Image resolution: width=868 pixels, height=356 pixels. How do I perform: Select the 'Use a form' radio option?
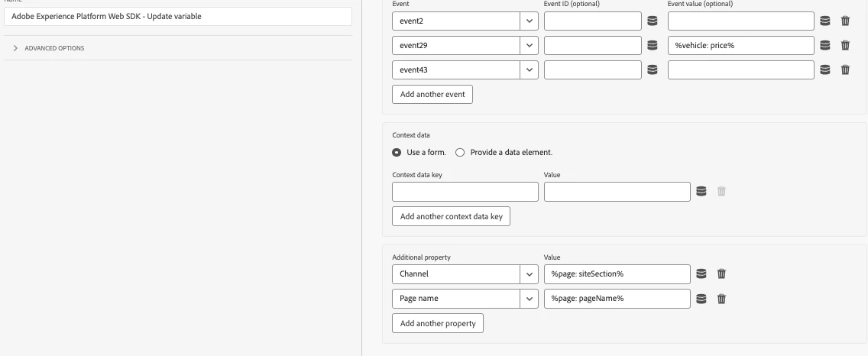[397, 152]
